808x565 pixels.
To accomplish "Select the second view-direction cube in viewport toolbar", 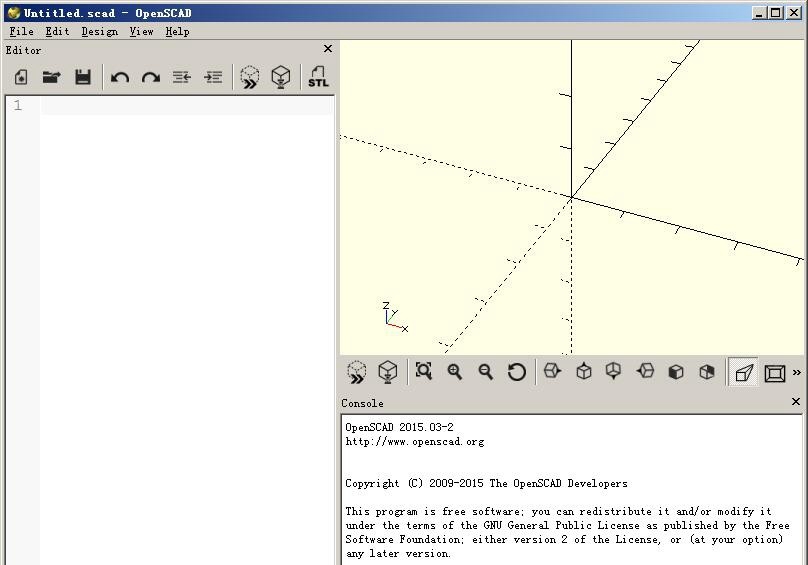I will click(x=583, y=371).
